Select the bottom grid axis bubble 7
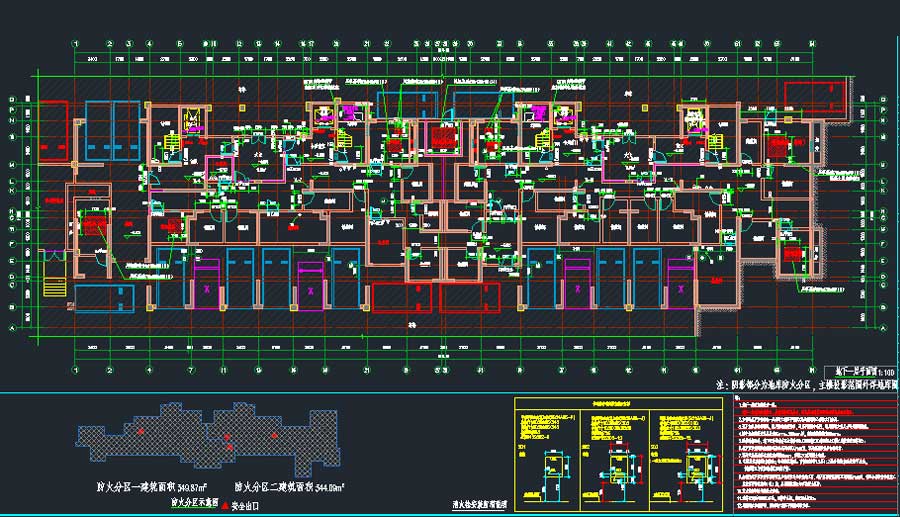Image resolution: width=900 pixels, height=517 pixels. pos(191,371)
